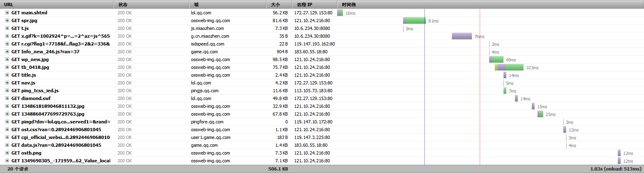Sort by the 远程 IP column header

tap(315, 5)
